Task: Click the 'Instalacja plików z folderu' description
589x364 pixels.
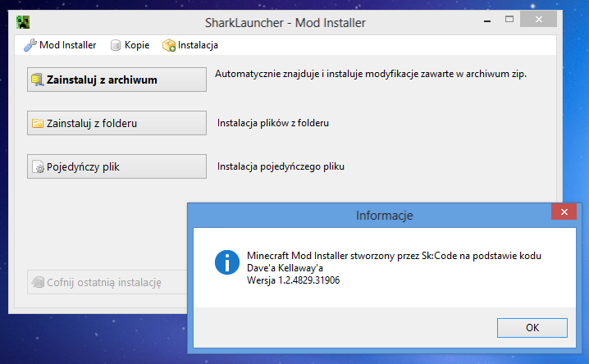Action: tap(273, 123)
